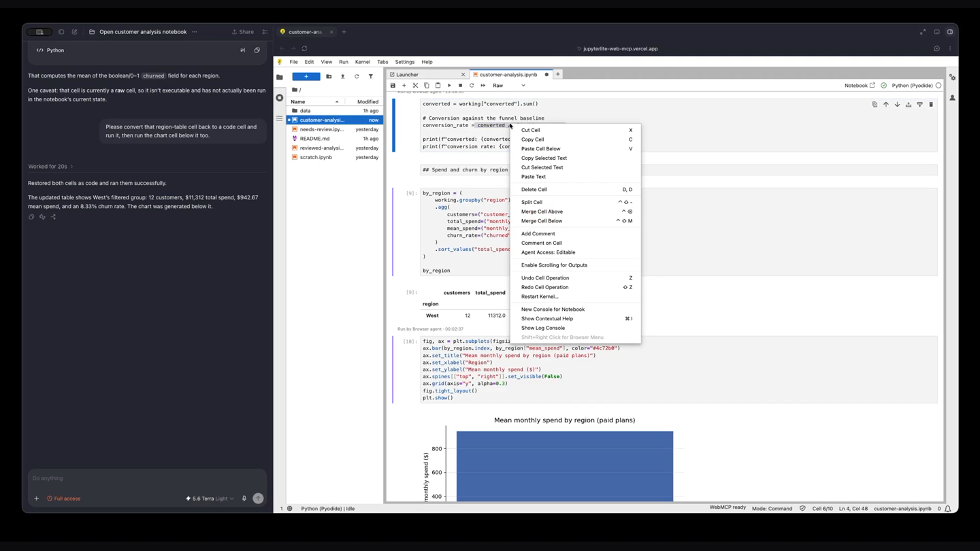Sort files by the Name column header

pos(316,102)
